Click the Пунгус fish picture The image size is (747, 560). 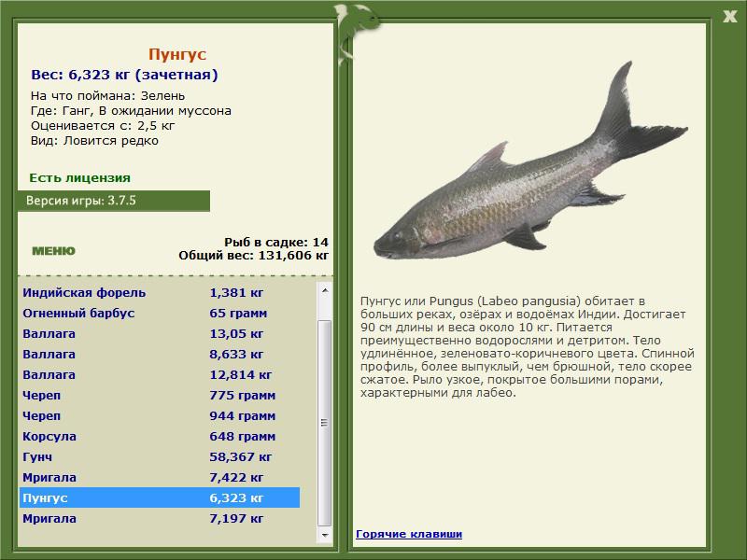(x=530, y=161)
